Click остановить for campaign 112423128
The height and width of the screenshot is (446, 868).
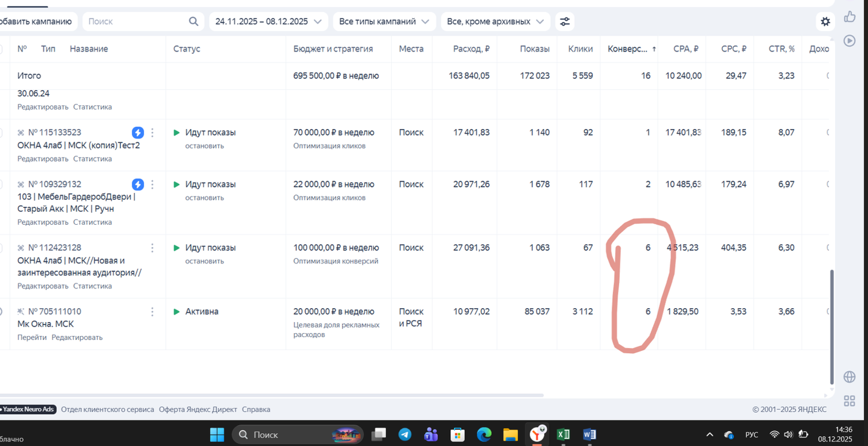point(204,261)
